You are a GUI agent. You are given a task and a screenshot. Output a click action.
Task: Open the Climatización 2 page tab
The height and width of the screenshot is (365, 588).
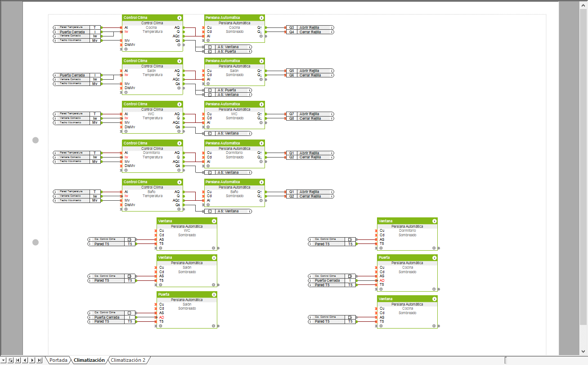point(128,360)
